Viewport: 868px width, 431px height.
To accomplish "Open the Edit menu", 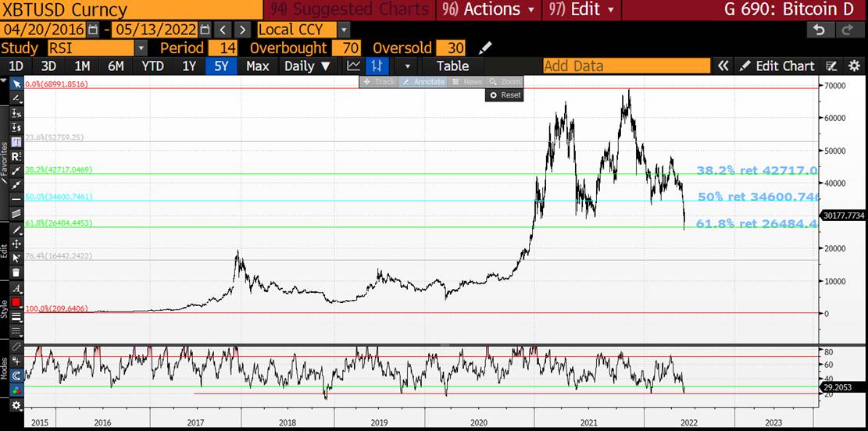I will pos(581,9).
